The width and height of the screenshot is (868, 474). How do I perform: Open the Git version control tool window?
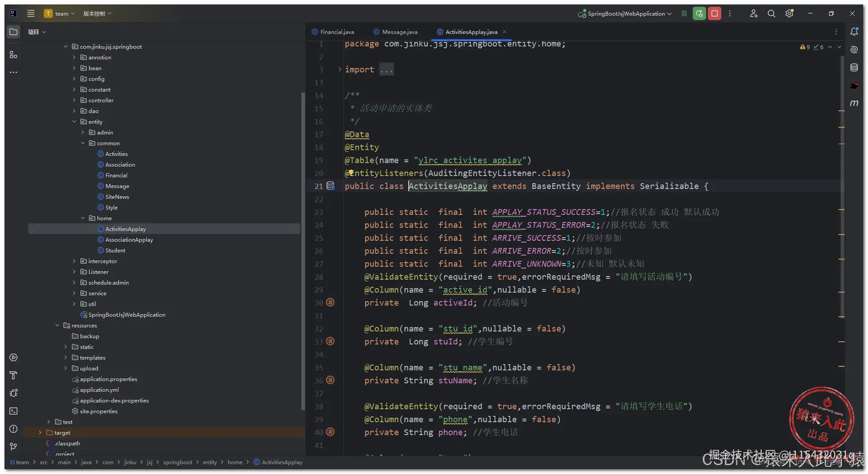(13, 446)
